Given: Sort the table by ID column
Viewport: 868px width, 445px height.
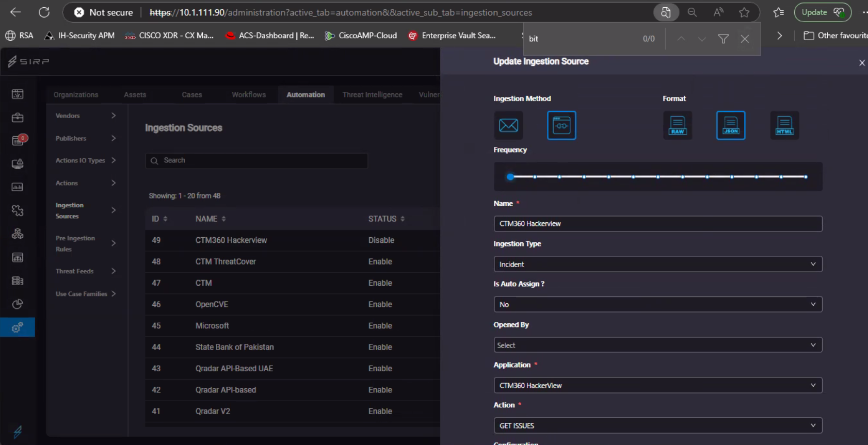Looking at the screenshot, I should click(159, 219).
